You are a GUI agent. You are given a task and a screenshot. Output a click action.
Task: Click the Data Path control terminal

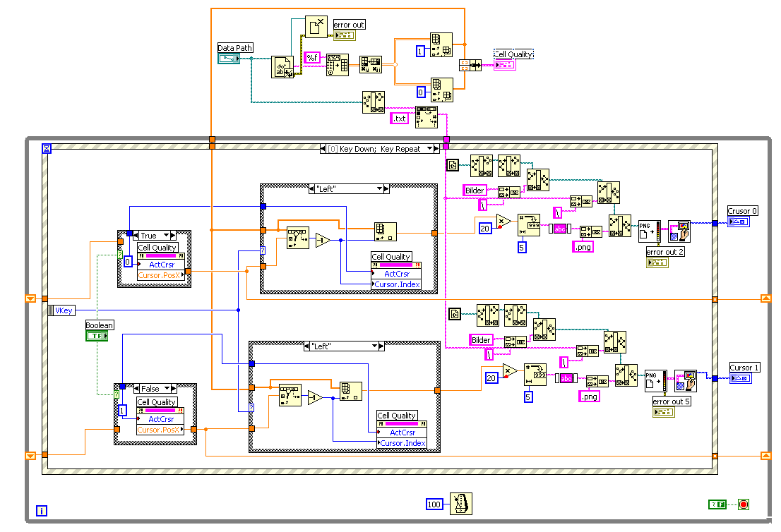229,59
